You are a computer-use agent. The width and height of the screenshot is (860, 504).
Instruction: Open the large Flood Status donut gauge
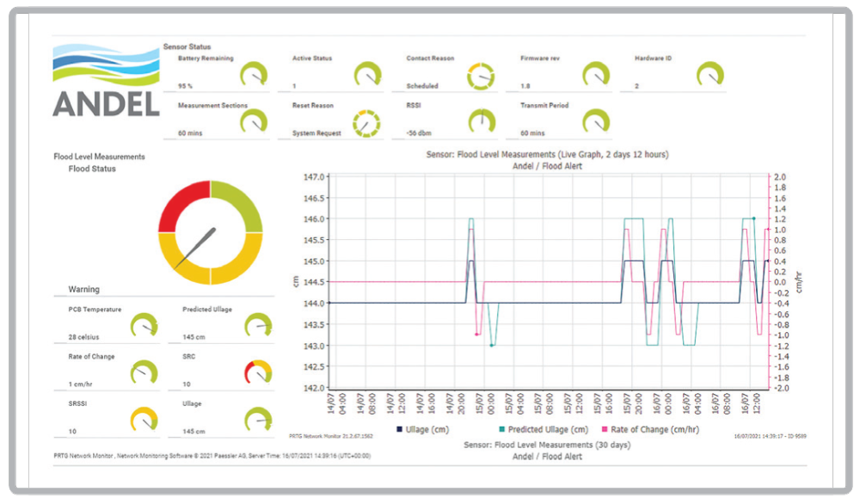pos(211,232)
